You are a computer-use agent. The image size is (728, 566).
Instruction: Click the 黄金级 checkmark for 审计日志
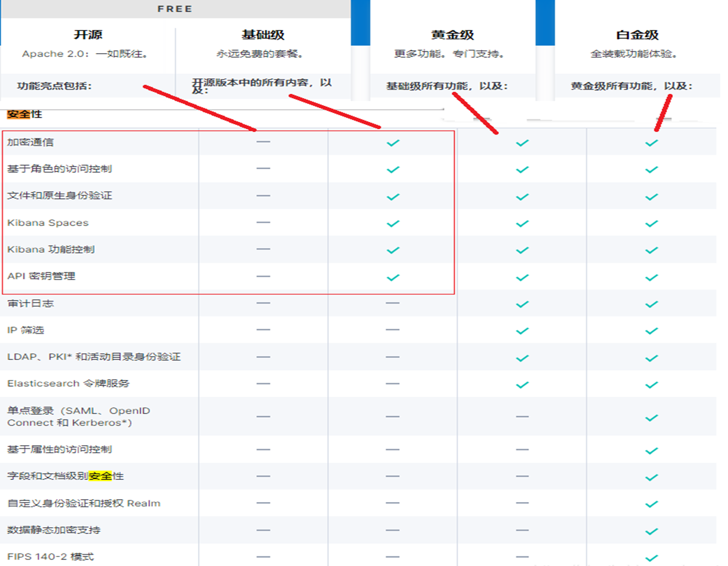(x=522, y=304)
